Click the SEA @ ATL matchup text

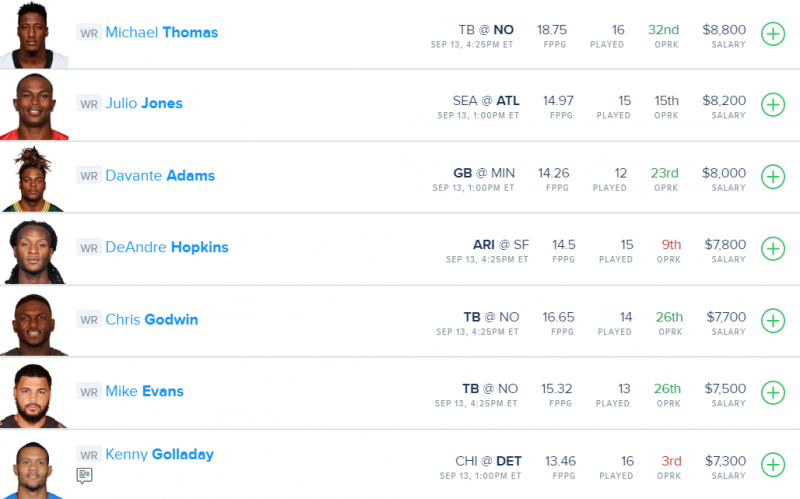[x=486, y=101]
